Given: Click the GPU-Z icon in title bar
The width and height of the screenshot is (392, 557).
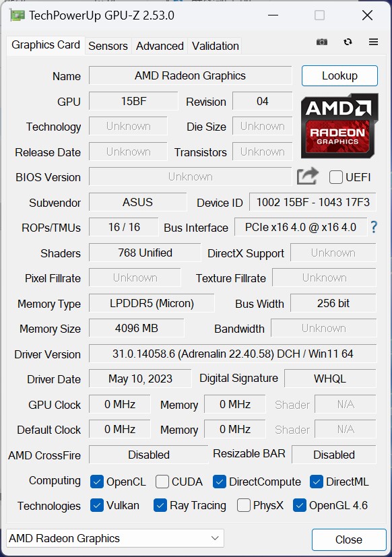Looking at the screenshot, I should click(x=16, y=15).
